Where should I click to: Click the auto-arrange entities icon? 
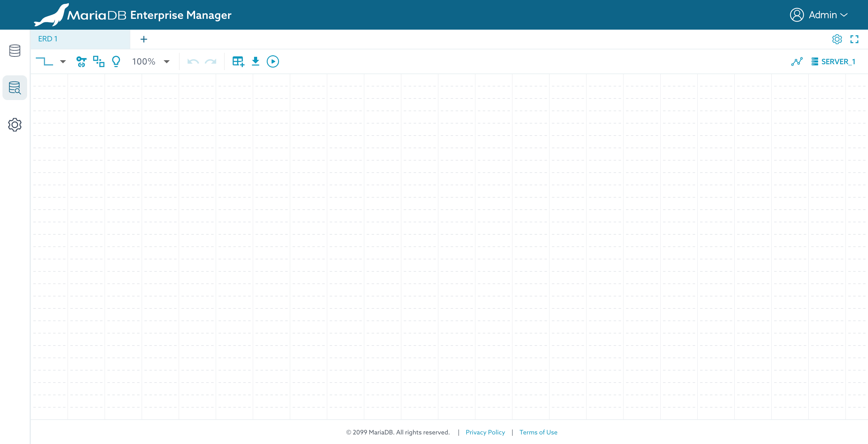click(x=99, y=61)
